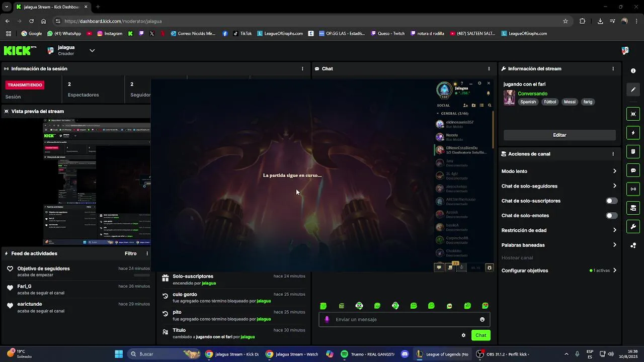Image resolution: width=644 pixels, height=362 pixels.
Task: Open chat settings gear icon
Action: coord(463,335)
